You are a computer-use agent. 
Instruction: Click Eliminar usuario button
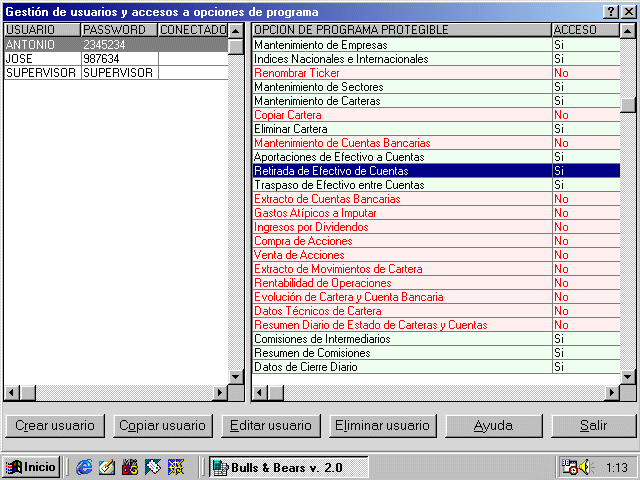(x=382, y=426)
